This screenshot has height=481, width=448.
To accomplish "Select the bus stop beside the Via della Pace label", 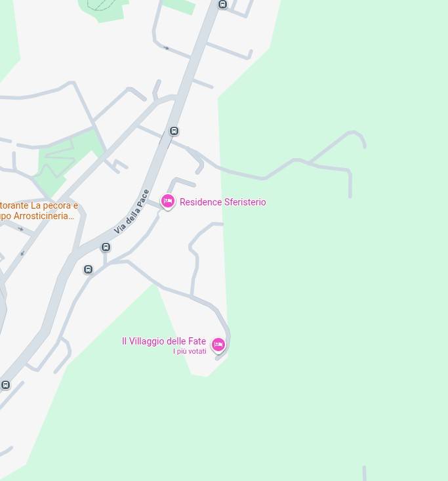I will (x=106, y=247).
